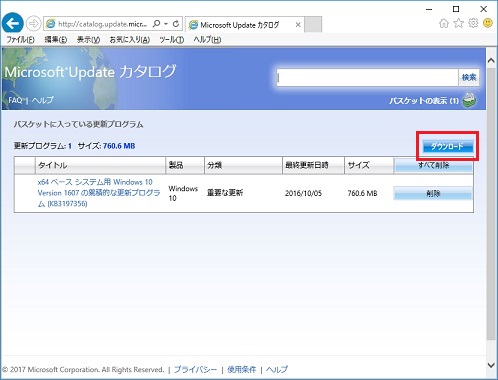
Task: Open the ヘルプ link in header
Action: pos(42,100)
